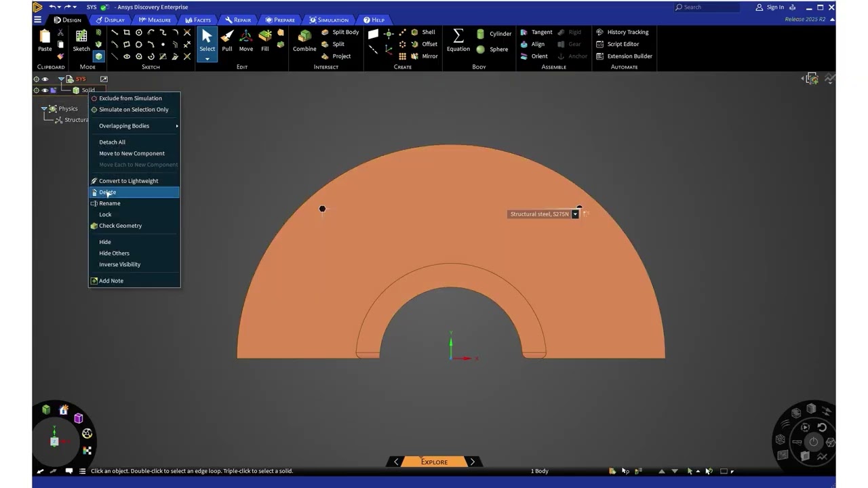Image resolution: width=868 pixels, height=488 pixels.
Task: Click Sign In at top right
Action: coord(770,7)
